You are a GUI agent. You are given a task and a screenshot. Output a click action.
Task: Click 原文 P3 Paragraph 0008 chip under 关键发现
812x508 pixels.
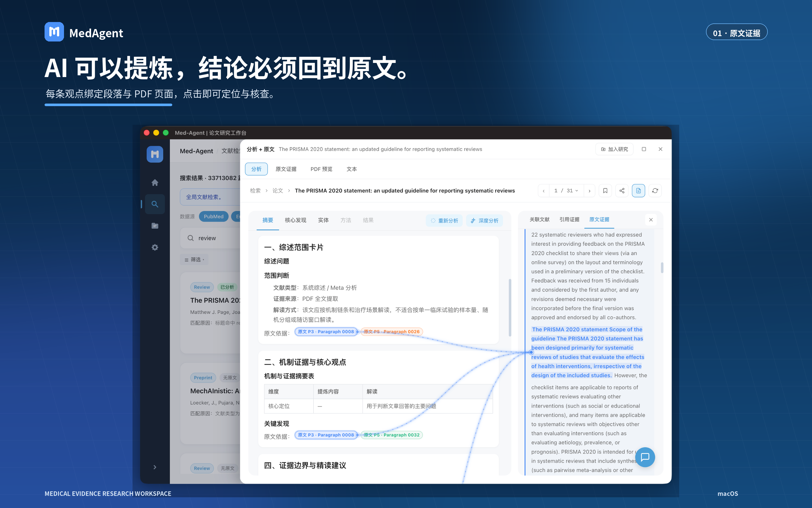[326, 435]
